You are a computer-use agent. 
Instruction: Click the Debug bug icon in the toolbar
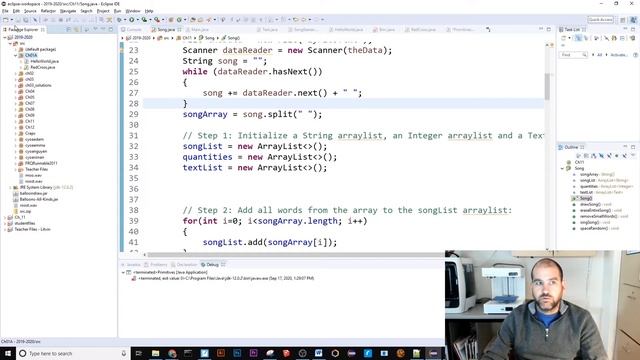tap(119, 20)
